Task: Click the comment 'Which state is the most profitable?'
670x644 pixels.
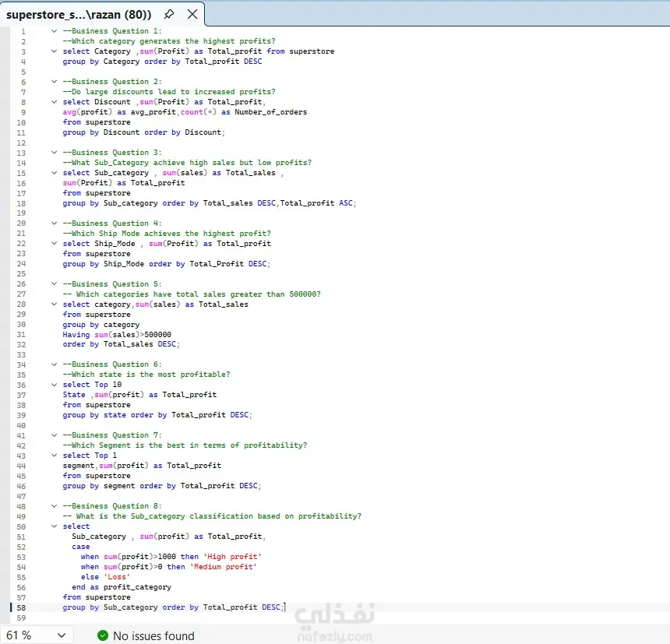Action: pos(146,375)
